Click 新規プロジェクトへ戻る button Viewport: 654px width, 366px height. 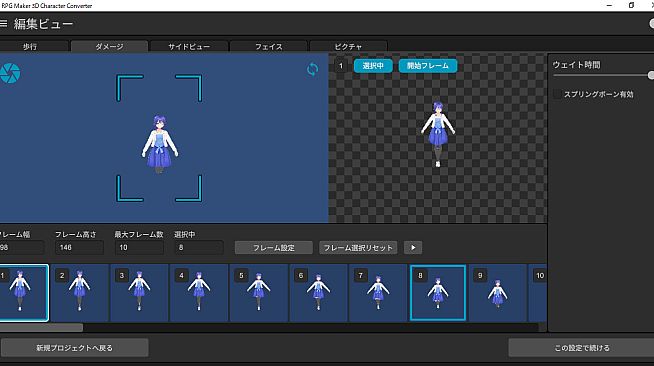[x=74, y=348]
